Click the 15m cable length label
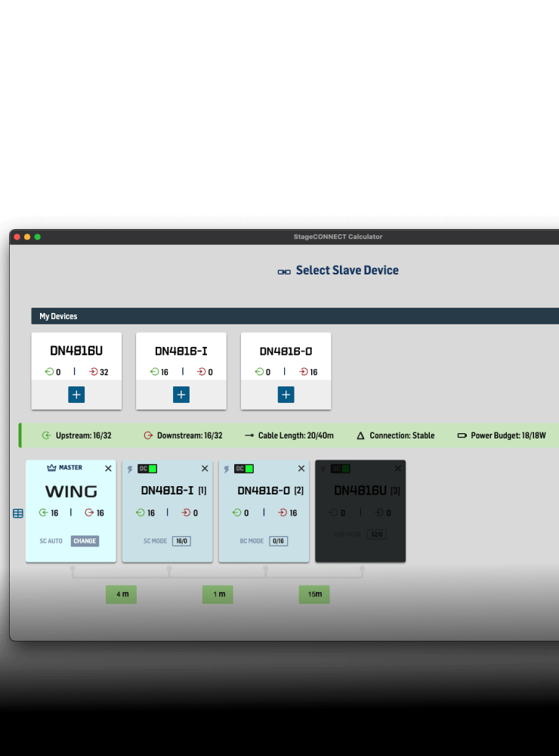The width and height of the screenshot is (559, 756). 314,594
